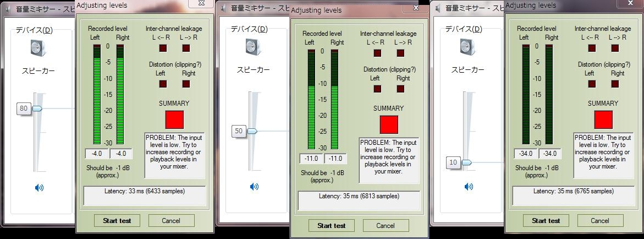Click Right level meter in 6813 samples window
644x239 pixels.
click(334, 99)
